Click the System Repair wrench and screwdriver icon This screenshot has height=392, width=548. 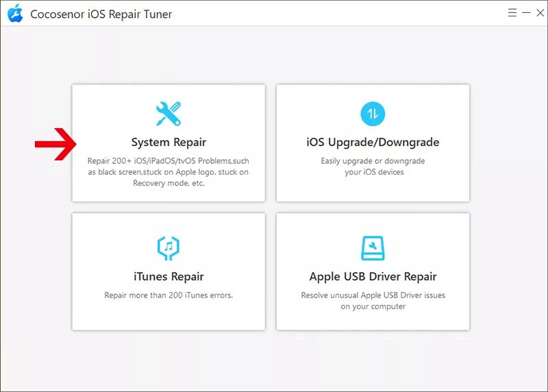pos(169,114)
